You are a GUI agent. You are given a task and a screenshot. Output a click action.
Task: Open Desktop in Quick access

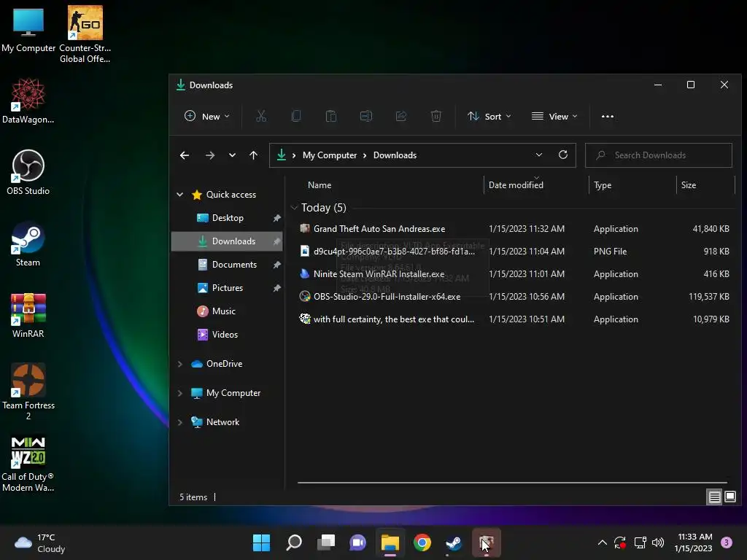[228, 217]
